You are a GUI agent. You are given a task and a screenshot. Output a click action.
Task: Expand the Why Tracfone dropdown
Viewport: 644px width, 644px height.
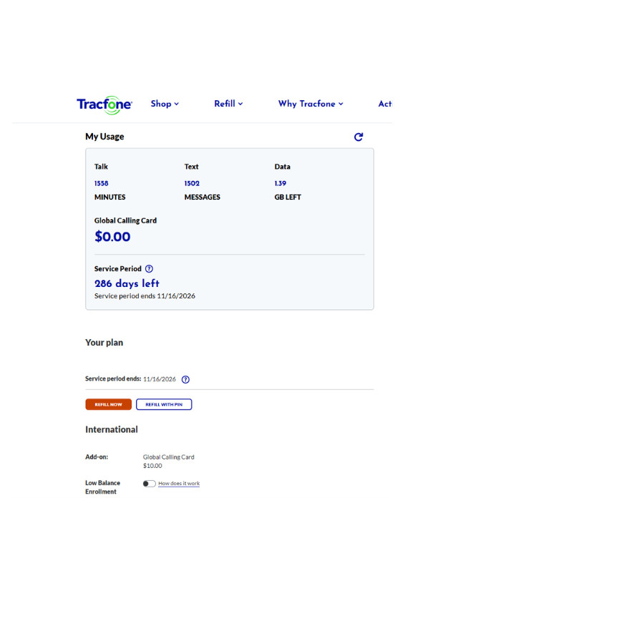click(x=311, y=104)
